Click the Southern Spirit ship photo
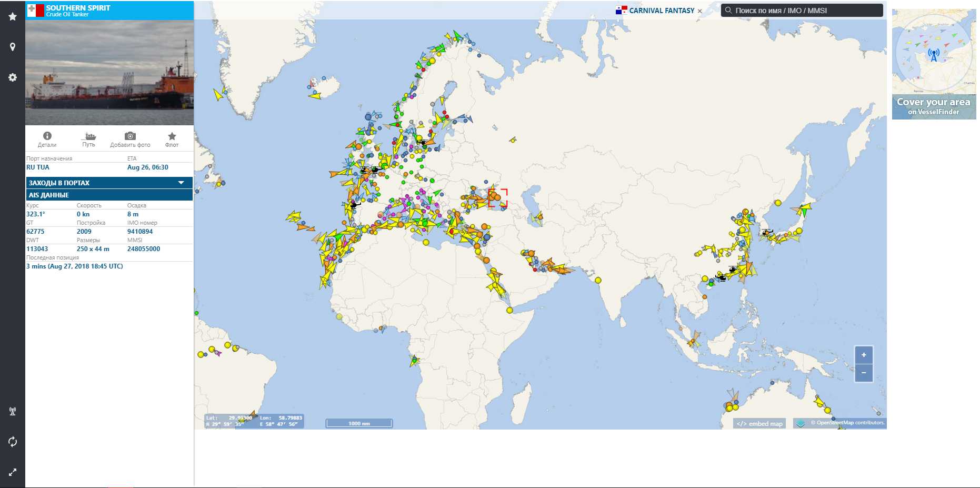Image resolution: width=980 pixels, height=488 pixels. 109,73
